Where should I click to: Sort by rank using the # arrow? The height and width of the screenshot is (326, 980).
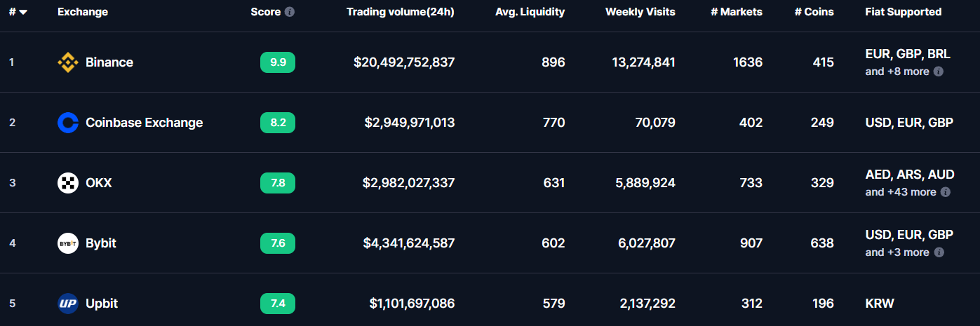[x=23, y=12]
